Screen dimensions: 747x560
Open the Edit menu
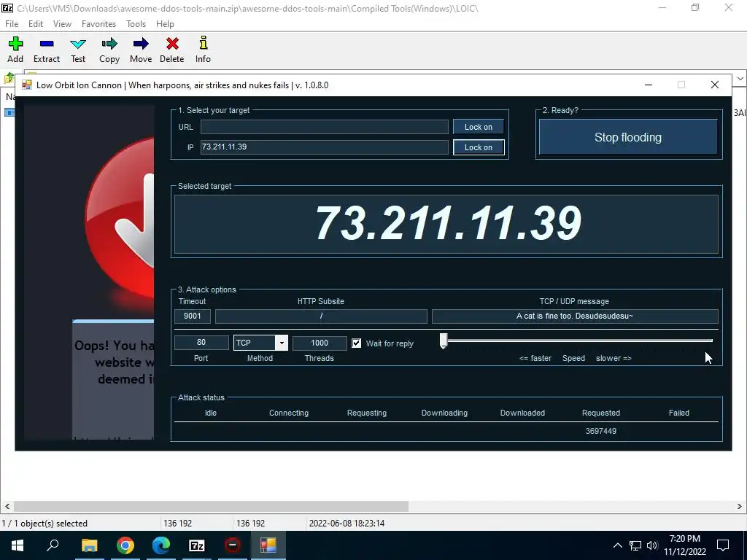coord(36,24)
